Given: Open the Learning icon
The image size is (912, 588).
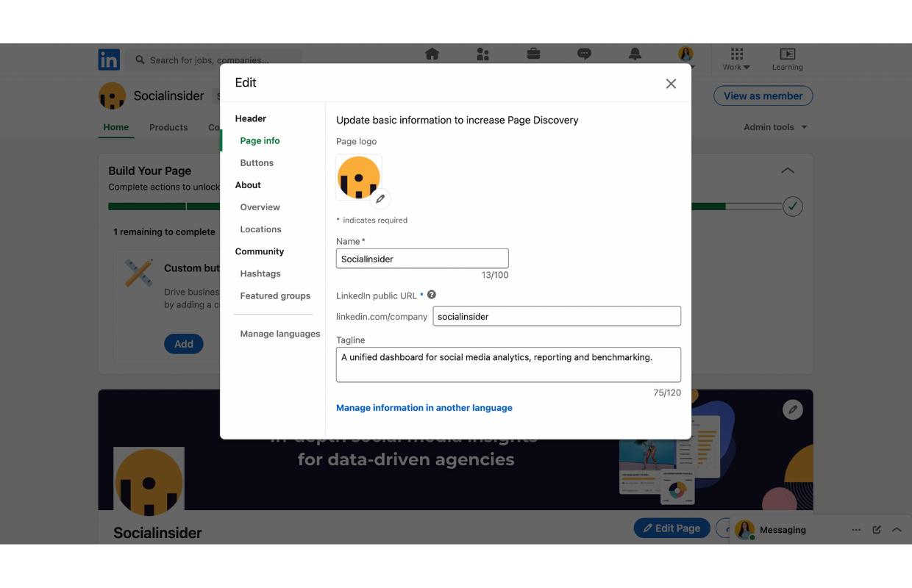Looking at the screenshot, I should pyautogui.click(x=788, y=59).
